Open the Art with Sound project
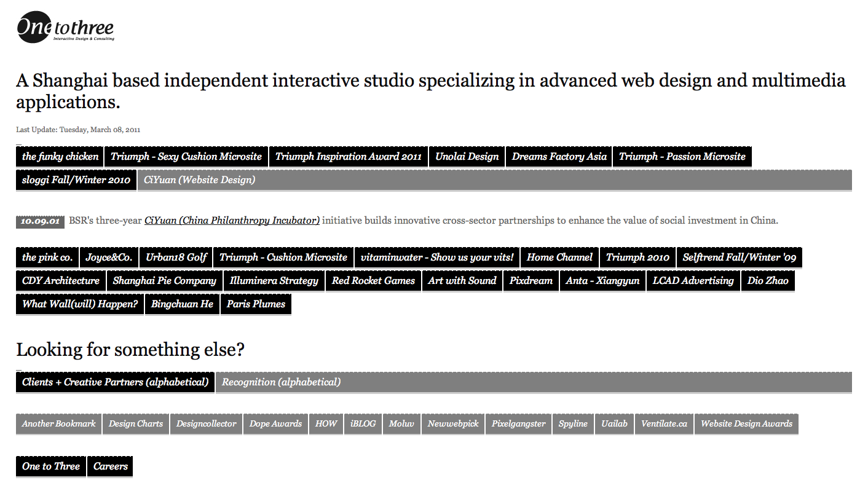The height and width of the screenshot is (488, 868). (x=462, y=281)
